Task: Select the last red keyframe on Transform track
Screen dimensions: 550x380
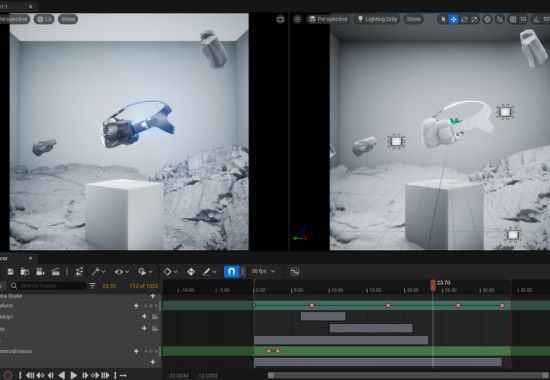Action: [x=502, y=306]
